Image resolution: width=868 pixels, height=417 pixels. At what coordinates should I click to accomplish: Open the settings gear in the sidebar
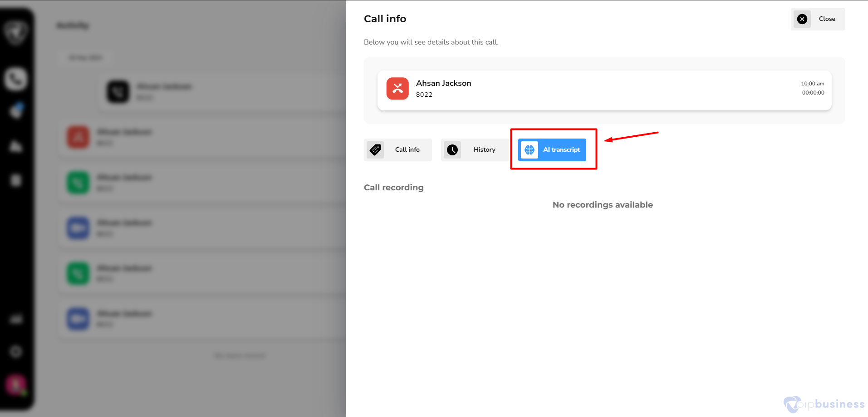[16, 351]
